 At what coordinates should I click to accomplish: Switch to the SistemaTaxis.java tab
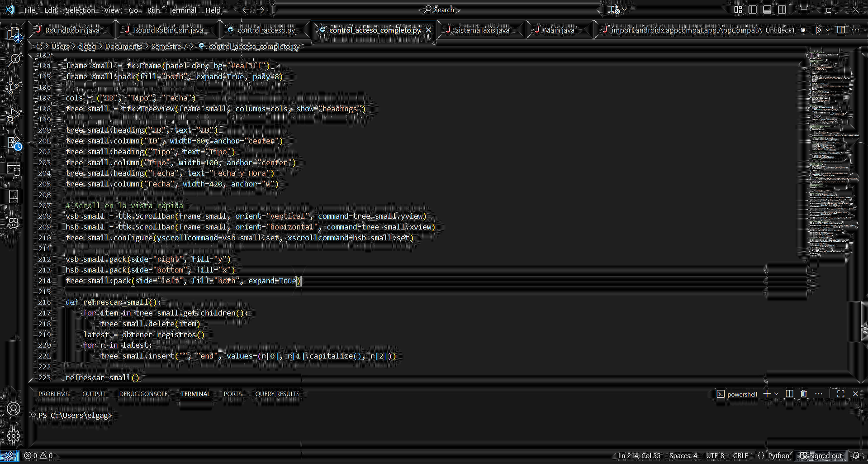(x=482, y=30)
